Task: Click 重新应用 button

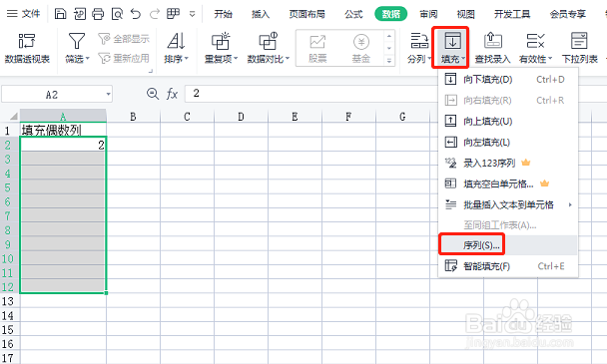Action: point(124,59)
